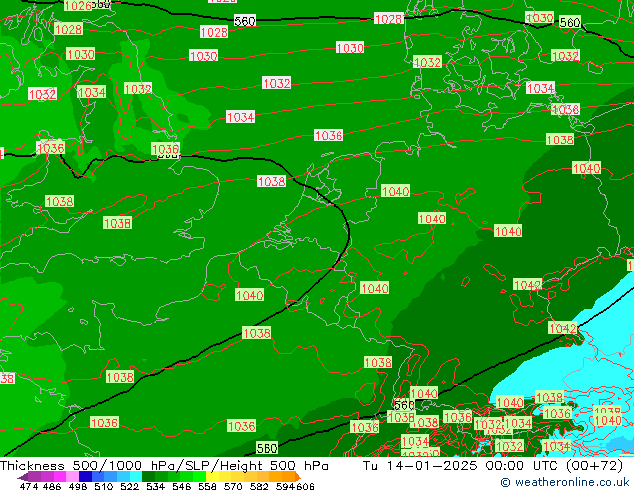Click the dark blue legend swatch above 498
Viewport: 634px width, 490px height.
[85, 476]
